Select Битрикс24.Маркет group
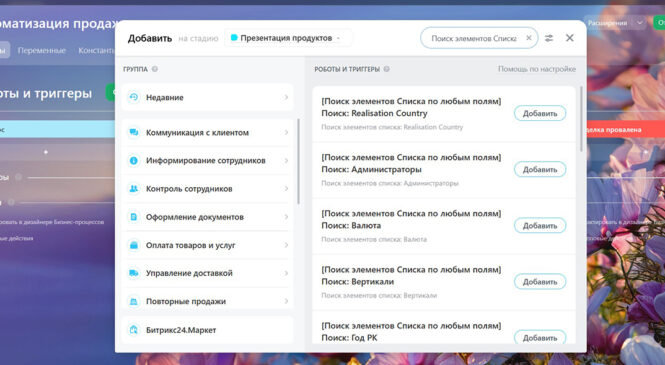The height and width of the screenshot is (365, 665). (207, 330)
